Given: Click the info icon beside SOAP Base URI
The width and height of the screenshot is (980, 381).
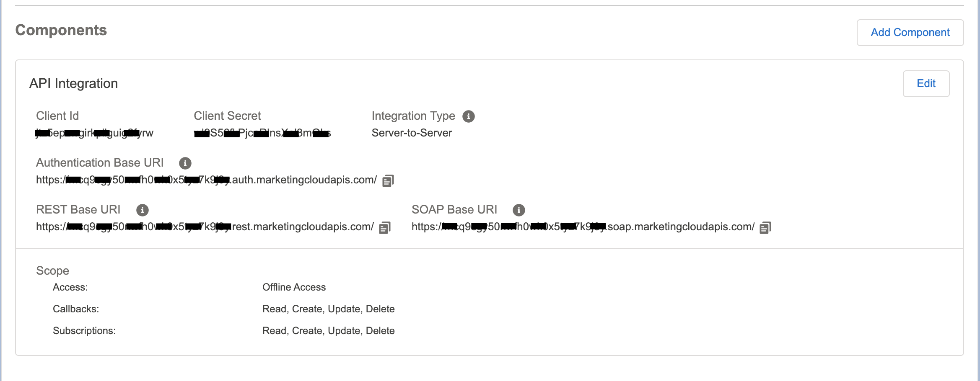Looking at the screenshot, I should tap(519, 210).
